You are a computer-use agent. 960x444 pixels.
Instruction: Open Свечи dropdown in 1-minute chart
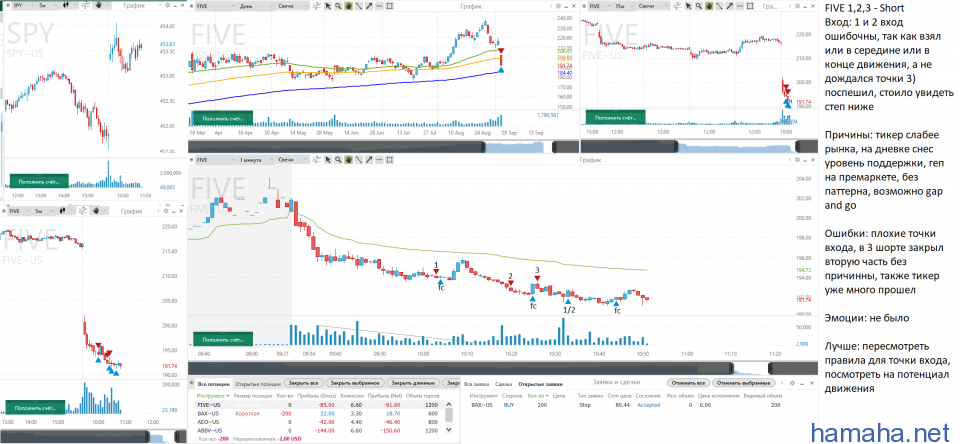tap(293, 159)
